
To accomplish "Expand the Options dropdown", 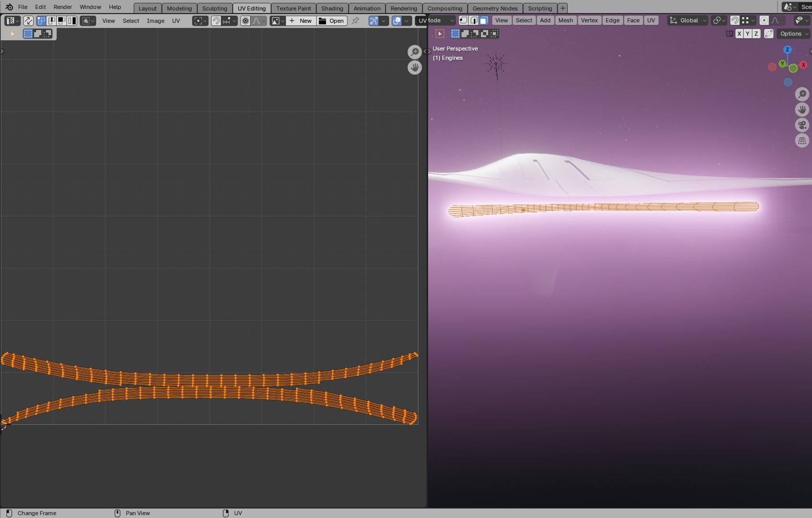I will (x=793, y=34).
